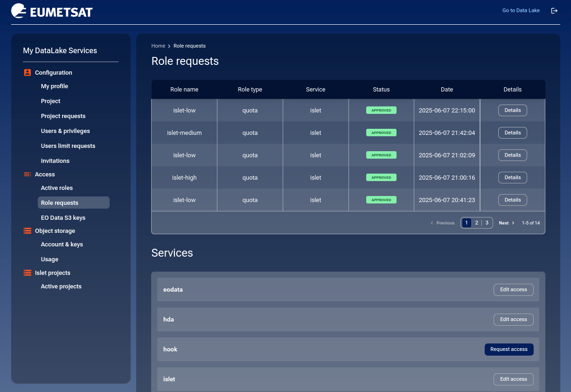The image size is (571, 392).
Task: Click the Object storage section icon
Action: click(x=27, y=231)
